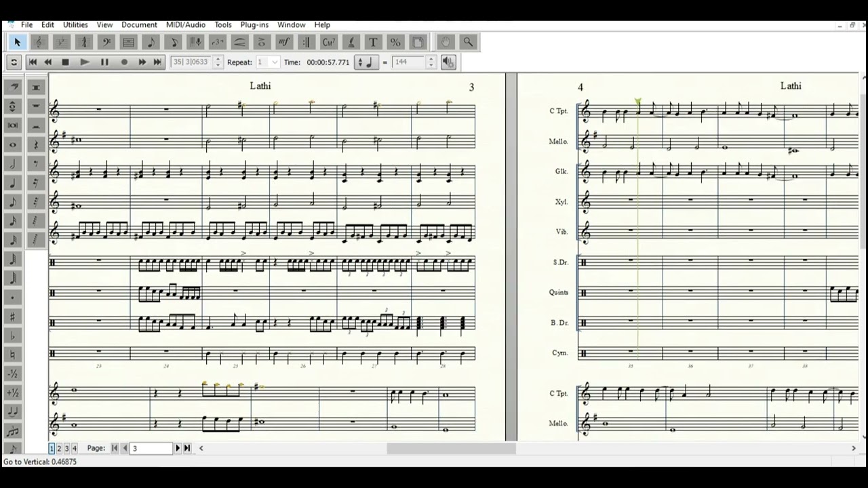Viewport: 868px width, 488px height.
Task: Select the Zoom magnifier tool
Action: point(468,42)
